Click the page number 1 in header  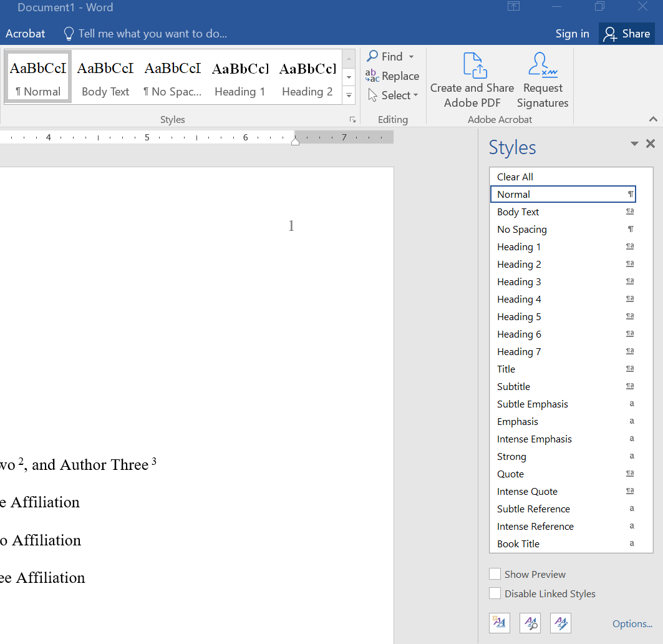pyautogui.click(x=291, y=226)
